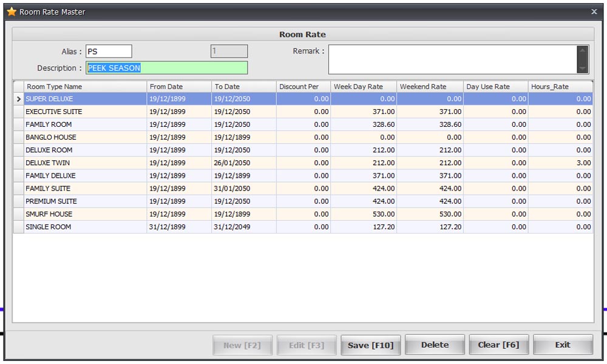
Task: Click the Exit button
Action: pos(563,345)
